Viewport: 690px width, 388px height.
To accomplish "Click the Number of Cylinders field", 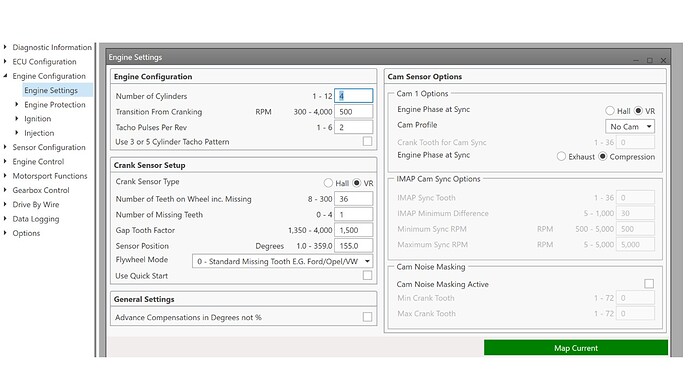I will click(353, 96).
